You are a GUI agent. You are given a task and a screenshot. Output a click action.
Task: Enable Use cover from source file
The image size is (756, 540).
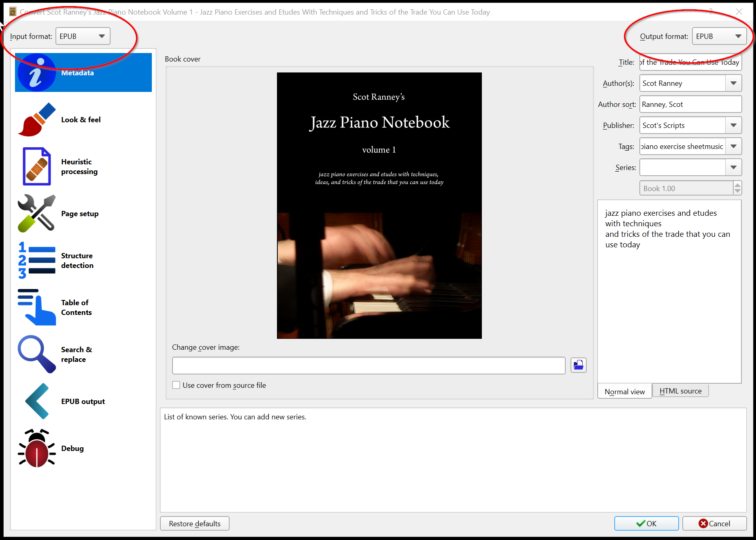(x=177, y=385)
